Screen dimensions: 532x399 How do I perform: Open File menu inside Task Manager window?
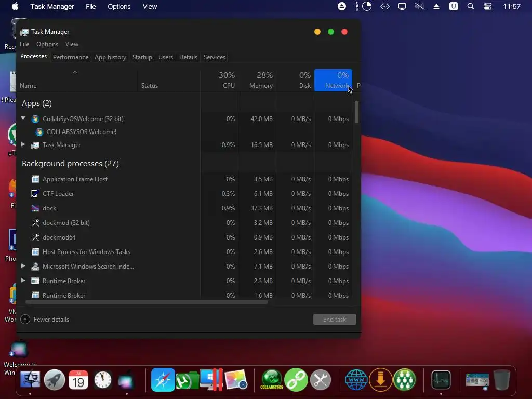pos(24,44)
